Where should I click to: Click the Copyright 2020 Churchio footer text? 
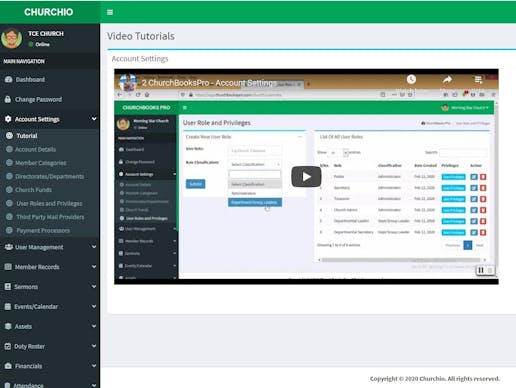point(435,379)
